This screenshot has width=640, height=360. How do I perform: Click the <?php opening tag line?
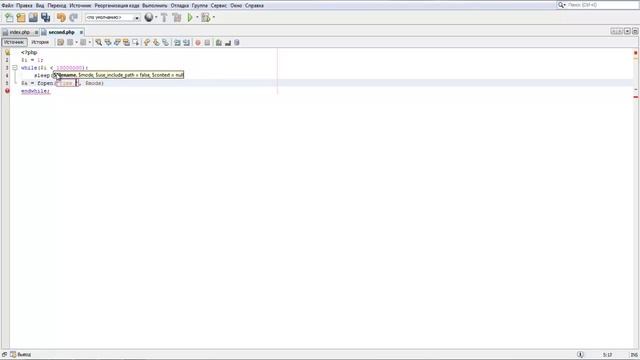pyautogui.click(x=29, y=52)
